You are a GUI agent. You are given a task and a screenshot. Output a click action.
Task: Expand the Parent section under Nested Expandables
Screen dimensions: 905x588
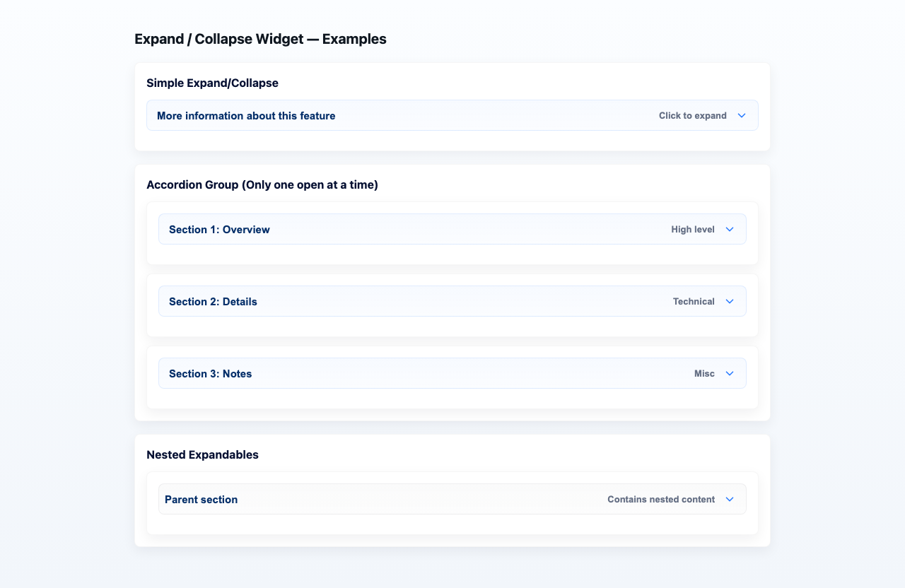tap(452, 499)
